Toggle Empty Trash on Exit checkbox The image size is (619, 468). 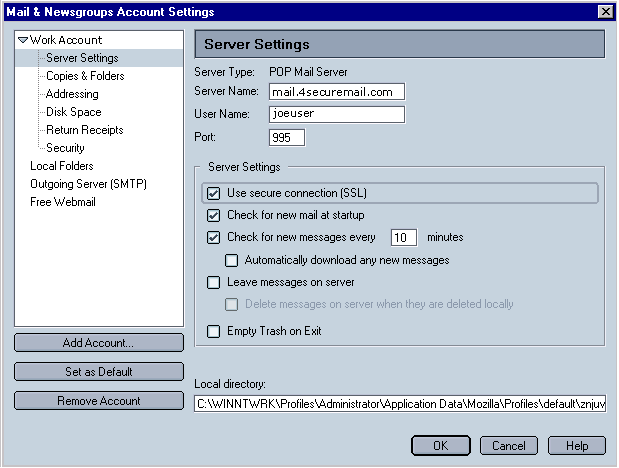pos(213,331)
